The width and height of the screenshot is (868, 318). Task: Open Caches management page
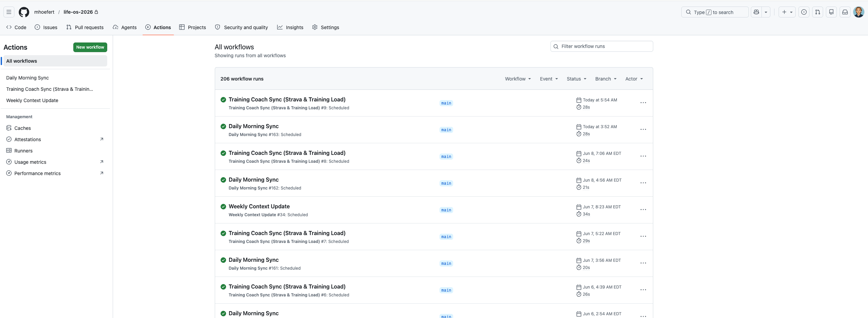tap(55, 128)
